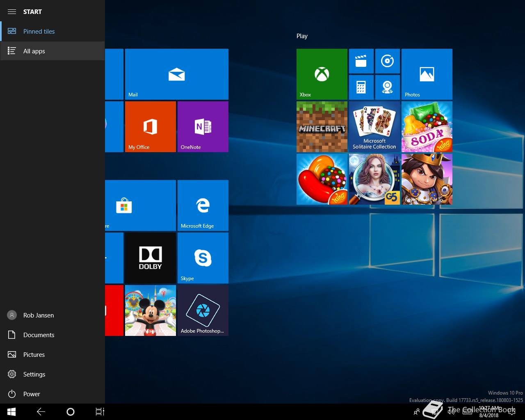Show the touch keyboard

pos(467,412)
